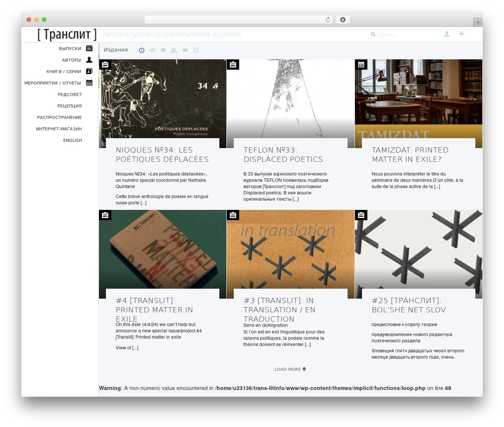Open Распространение menu item
Viewport: 504px width, 427px height.
59,117
